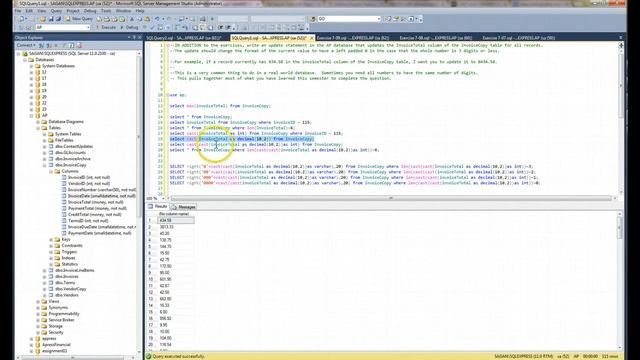Viewport: 640px width, 360px height.
Task: Expand the dbo.ContactUpdates table node
Action: point(44,146)
